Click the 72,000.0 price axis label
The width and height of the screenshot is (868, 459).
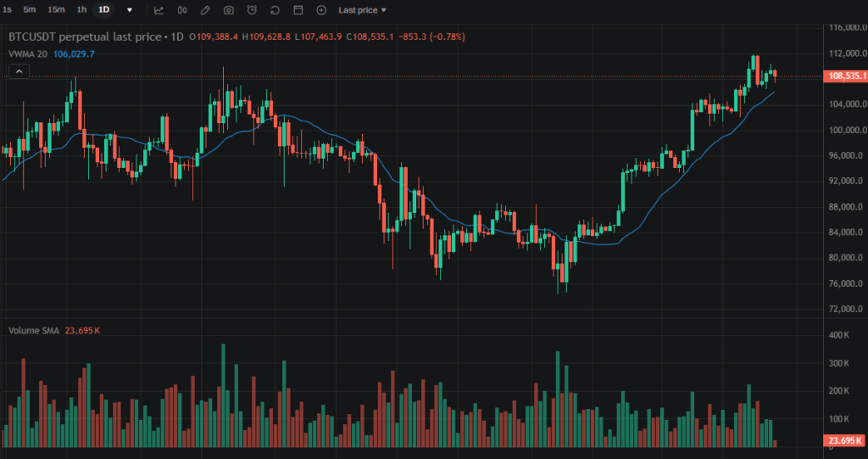click(x=845, y=310)
